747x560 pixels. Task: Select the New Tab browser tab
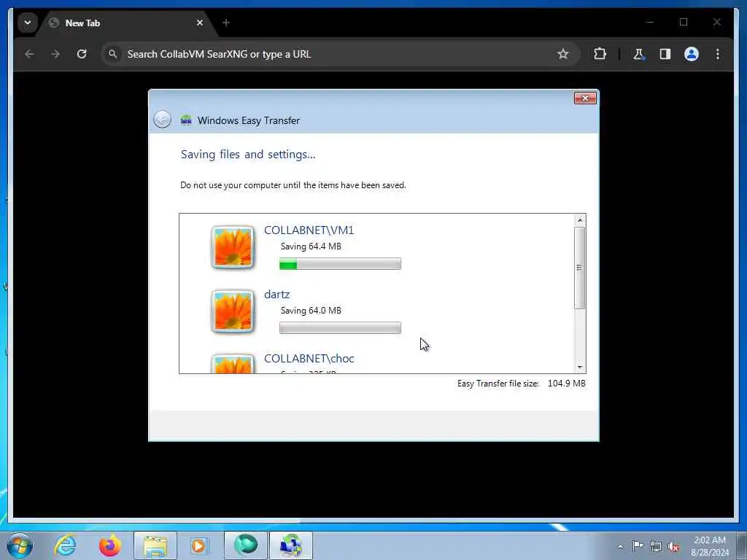(x=127, y=23)
